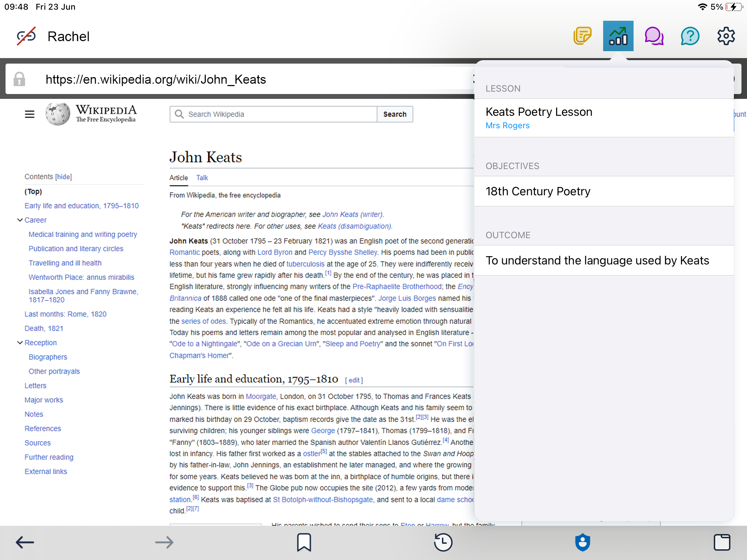Image resolution: width=747 pixels, height=560 pixels.
Task: Open Major works contents entry
Action: (x=44, y=400)
